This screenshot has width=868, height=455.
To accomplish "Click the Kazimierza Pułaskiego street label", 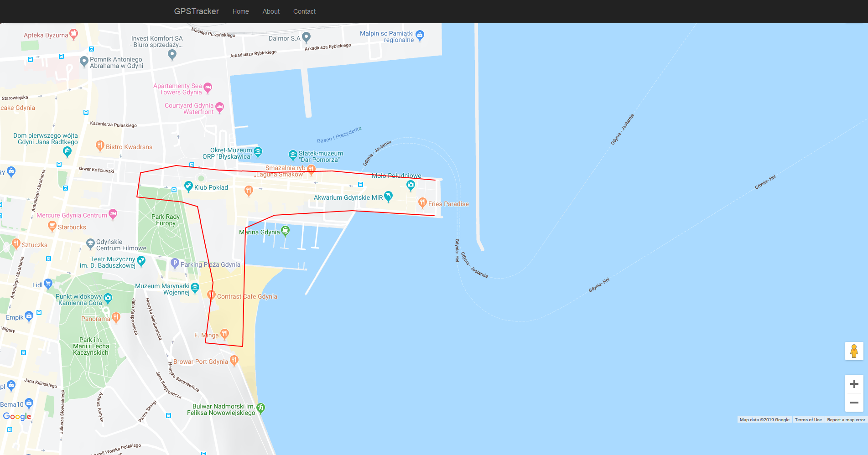I will [114, 124].
